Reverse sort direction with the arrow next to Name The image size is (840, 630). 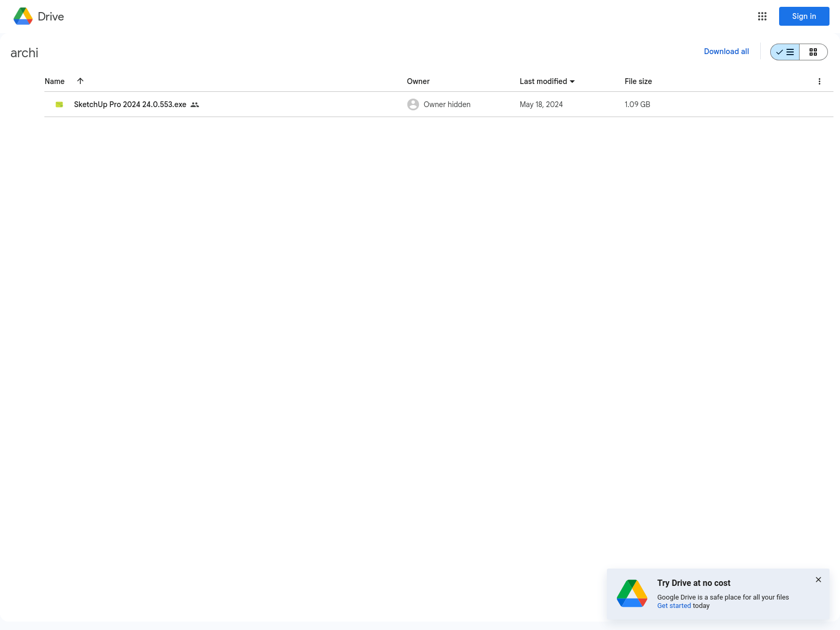click(80, 81)
